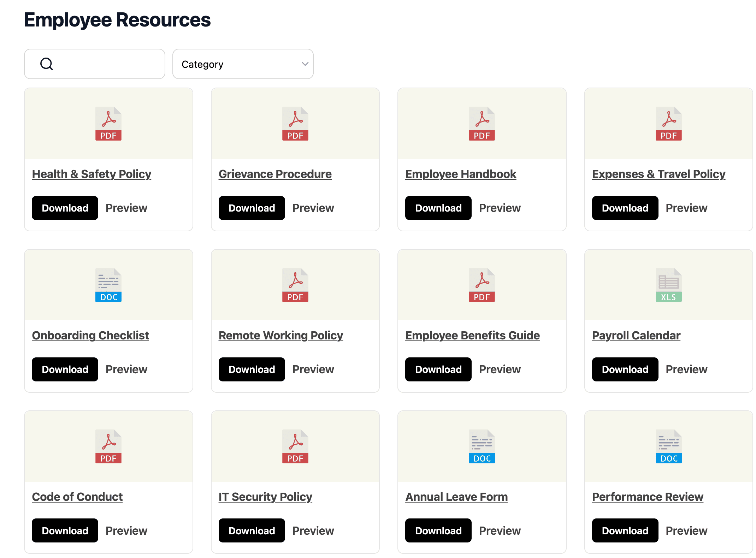Open the Remote Working Policy link
The image size is (756, 558).
click(281, 336)
